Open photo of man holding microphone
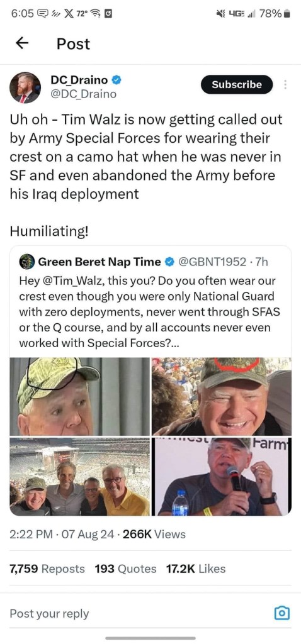301x644 pixels. [222, 477]
